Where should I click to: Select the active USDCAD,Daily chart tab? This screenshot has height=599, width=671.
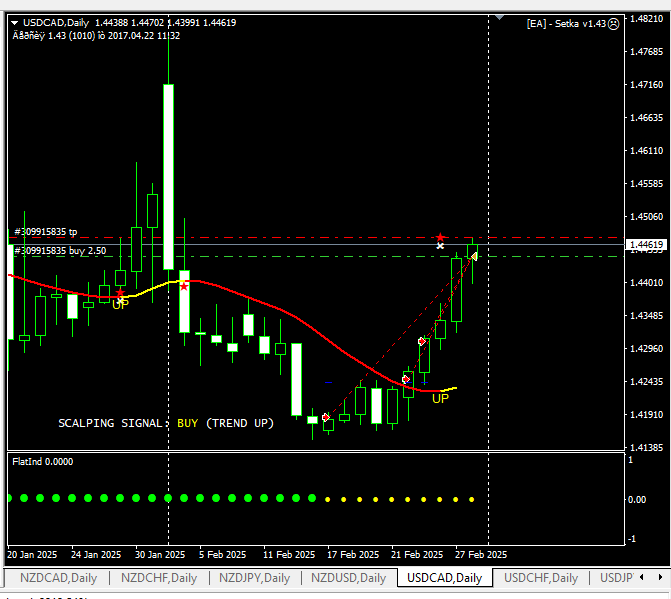445,578
